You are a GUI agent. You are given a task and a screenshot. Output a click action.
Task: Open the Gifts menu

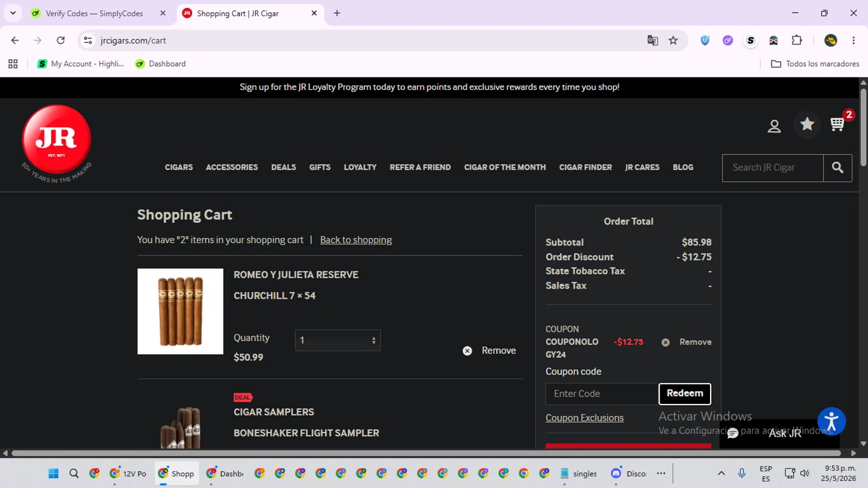tap(320, 167)
